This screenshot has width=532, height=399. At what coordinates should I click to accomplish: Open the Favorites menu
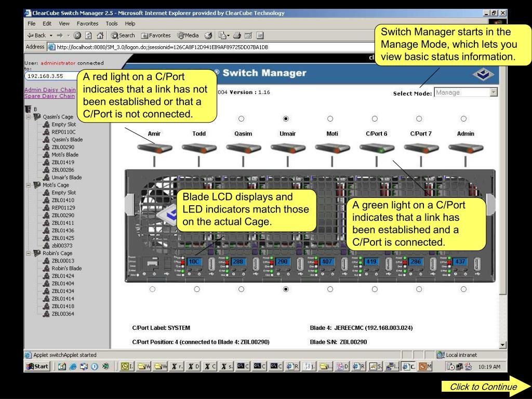87,23
